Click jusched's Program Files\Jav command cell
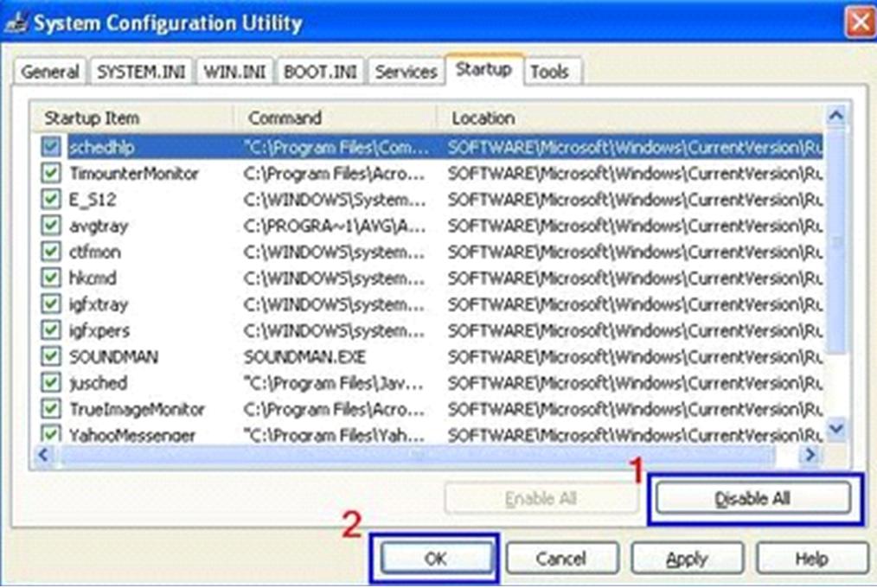 [334, 383]
